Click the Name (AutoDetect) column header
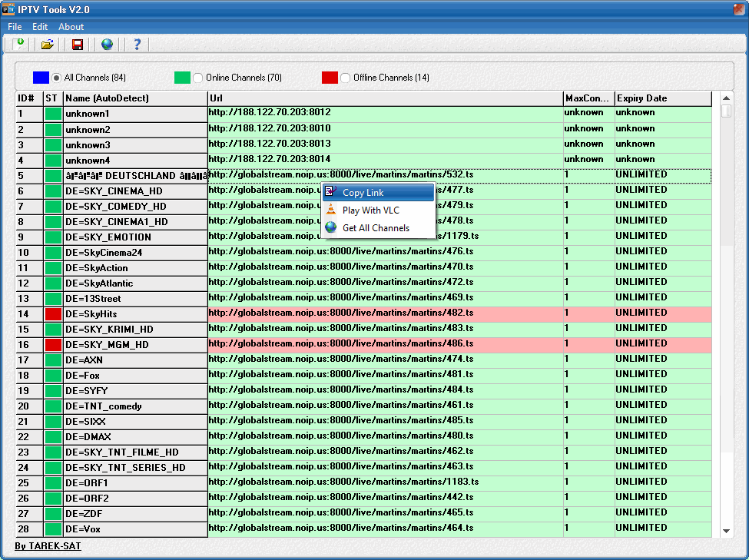Screen dimensions: 749x560 tap(135, 98)
